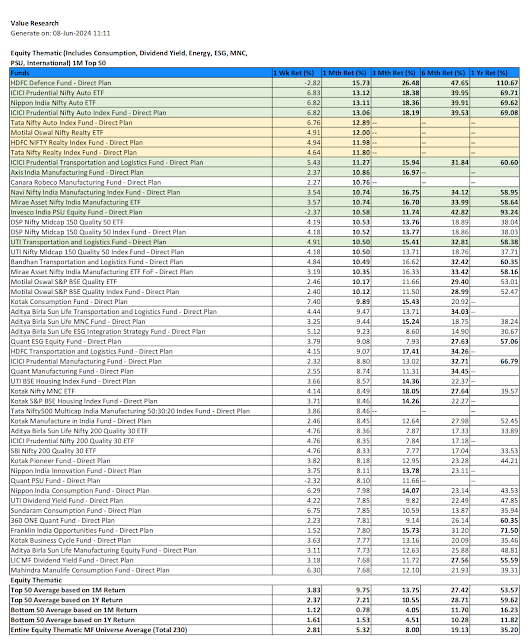
Task: Click the 'Funds' column header
Action: (x=141, y=73)
